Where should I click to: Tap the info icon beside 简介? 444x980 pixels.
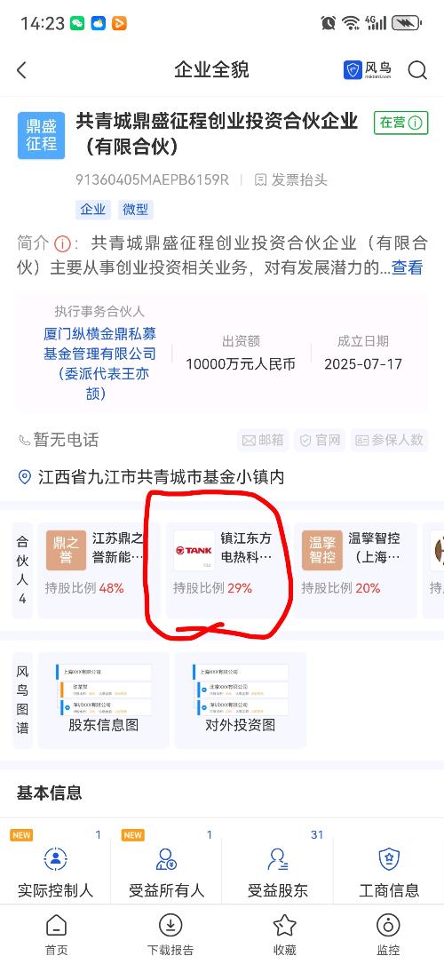62,243
